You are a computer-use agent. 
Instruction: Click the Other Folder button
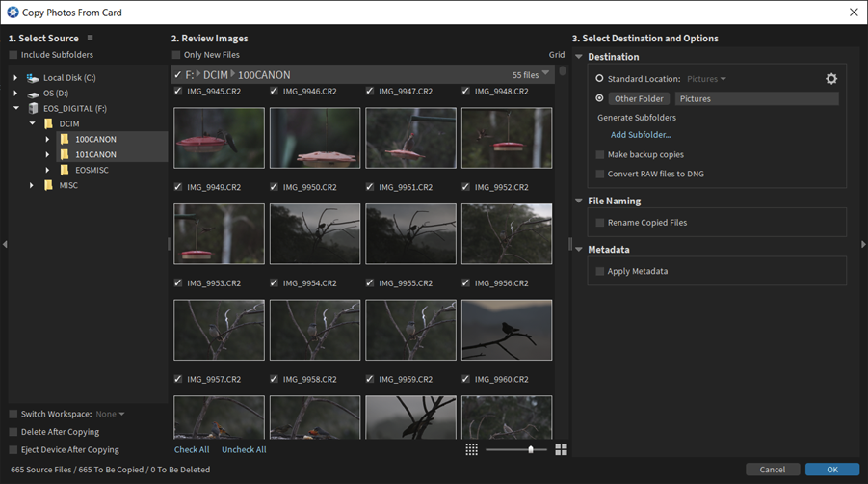point(639,98)
